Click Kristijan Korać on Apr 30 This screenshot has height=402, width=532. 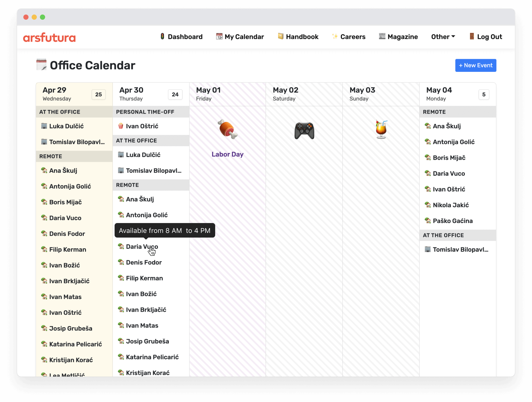[x=148, y=373]
